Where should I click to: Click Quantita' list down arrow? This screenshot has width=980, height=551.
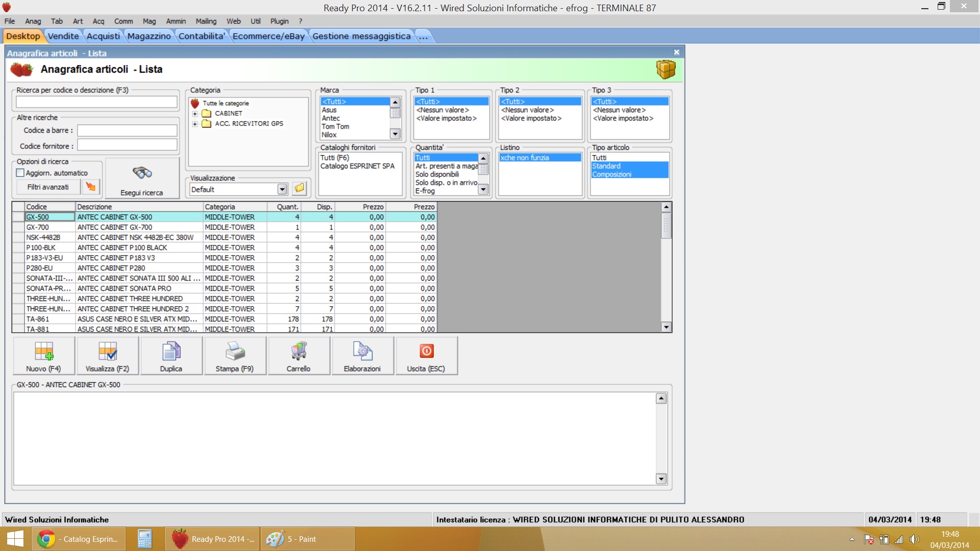[x=483, y=190]
